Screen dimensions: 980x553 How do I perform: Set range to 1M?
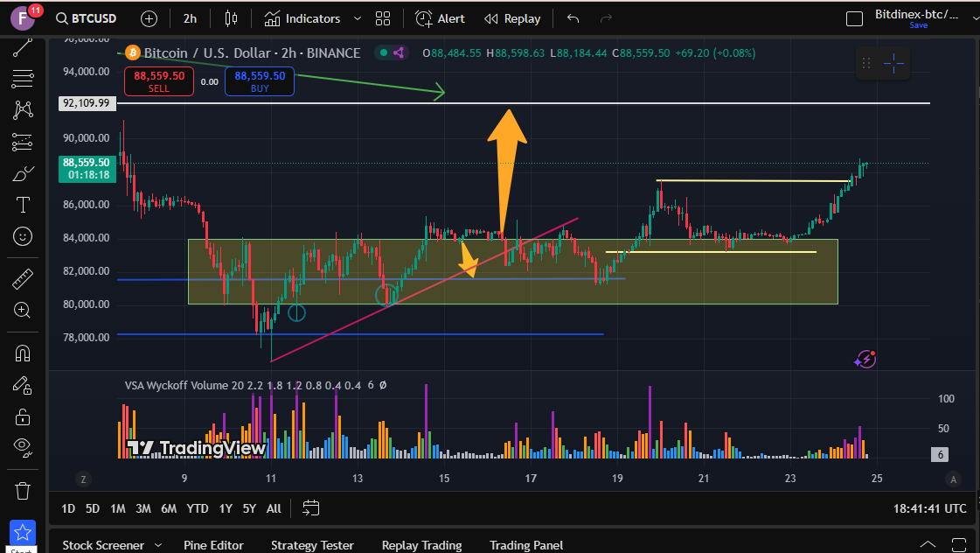click(118, 508)
